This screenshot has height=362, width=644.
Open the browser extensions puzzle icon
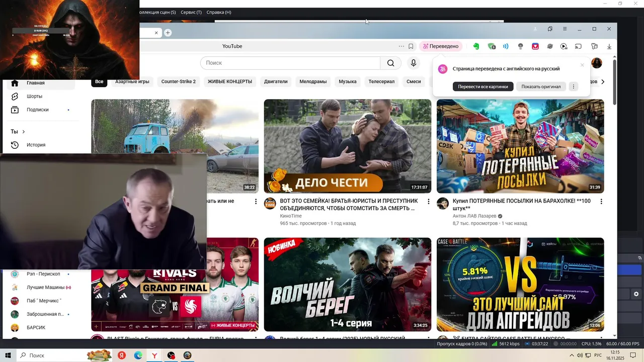point(594,46)
